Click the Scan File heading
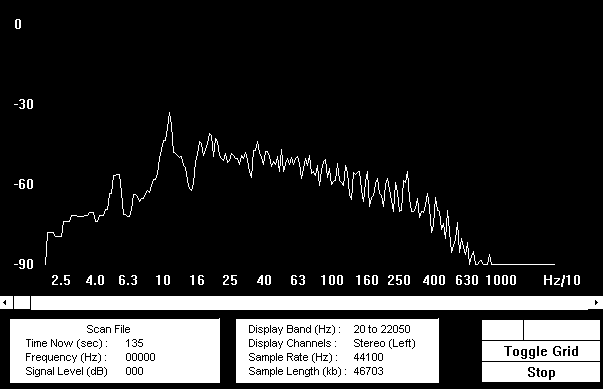 [x=108, y=329]
